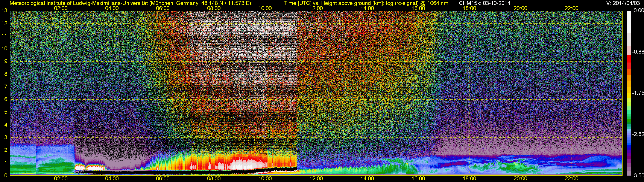The width and height of the screenshot is (644, 182).
Task: Click the color scale bar legend
Action: click(629, 93)
